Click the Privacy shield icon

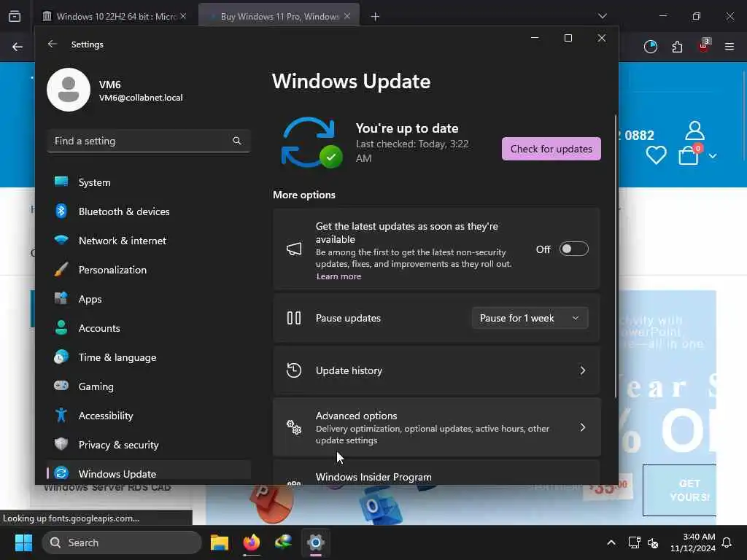61,444
